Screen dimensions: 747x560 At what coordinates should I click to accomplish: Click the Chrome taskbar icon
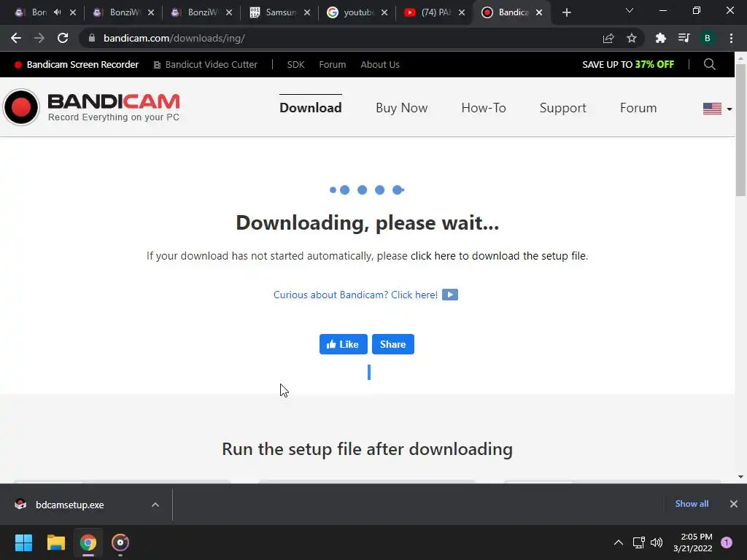click(88, 542)
